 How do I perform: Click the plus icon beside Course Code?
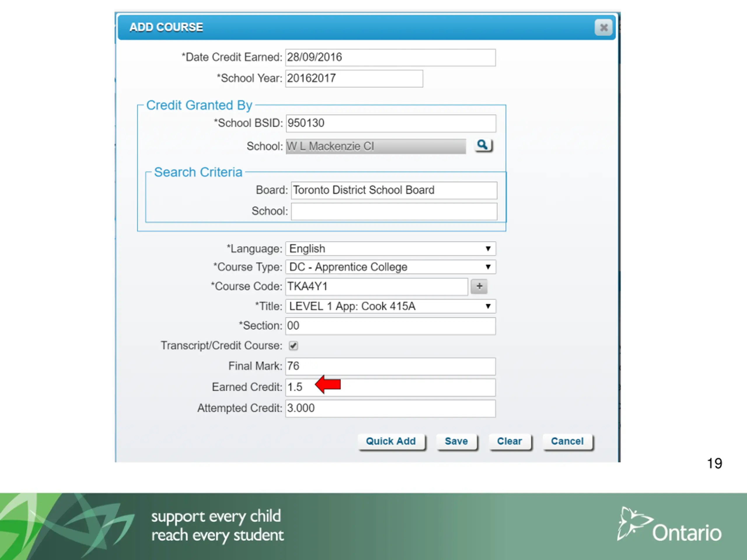tap(479, 286)
